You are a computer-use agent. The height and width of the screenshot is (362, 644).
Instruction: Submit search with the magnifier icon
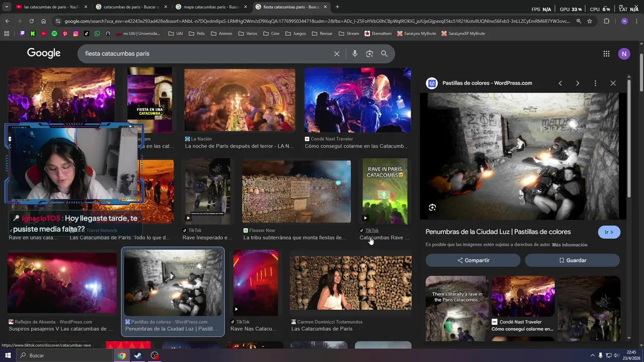coord(384,54)
